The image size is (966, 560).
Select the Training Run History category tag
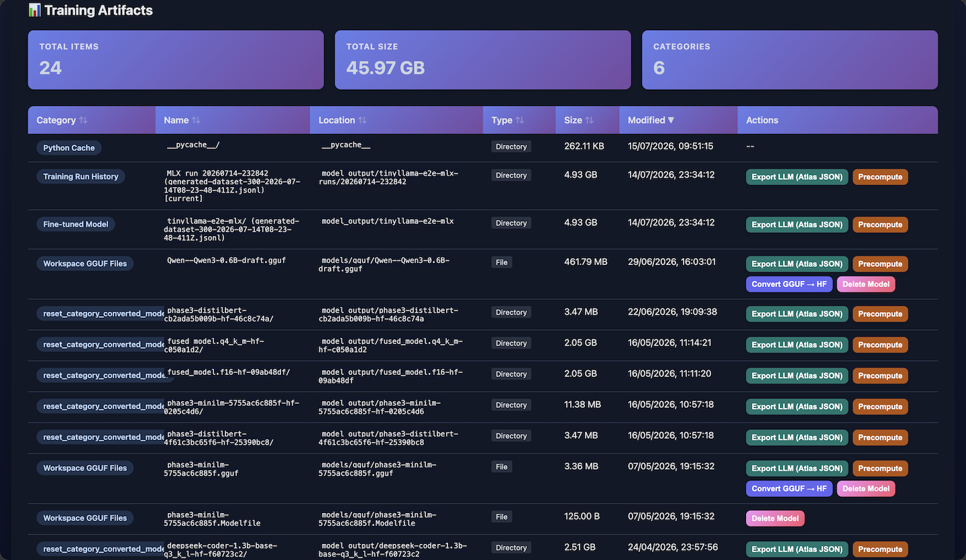[x=80, y=176]
